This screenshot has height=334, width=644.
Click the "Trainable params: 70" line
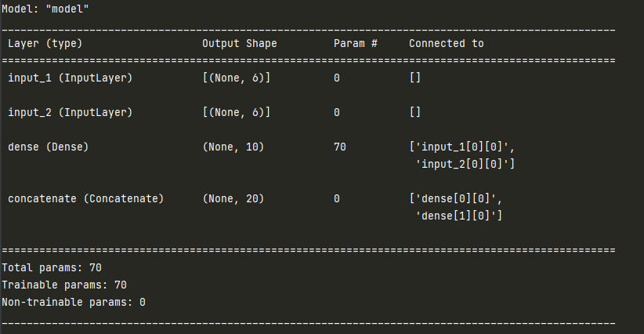[63, 285]
